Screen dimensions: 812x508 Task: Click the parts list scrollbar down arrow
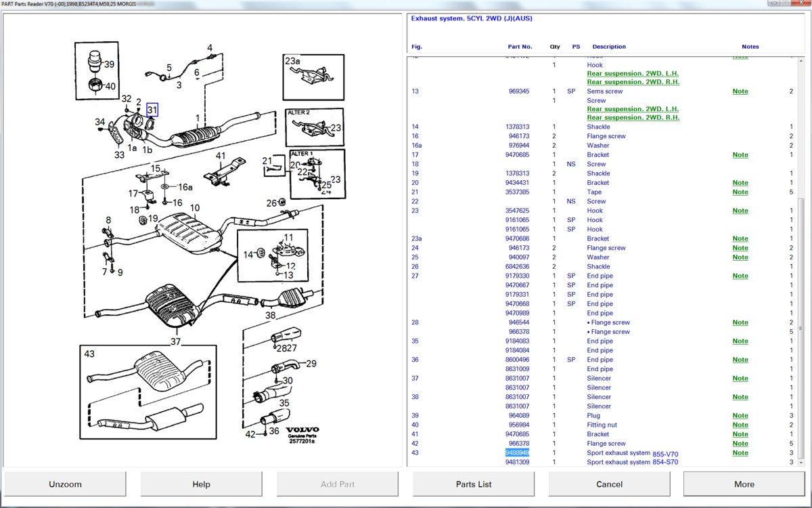[802, 463]
